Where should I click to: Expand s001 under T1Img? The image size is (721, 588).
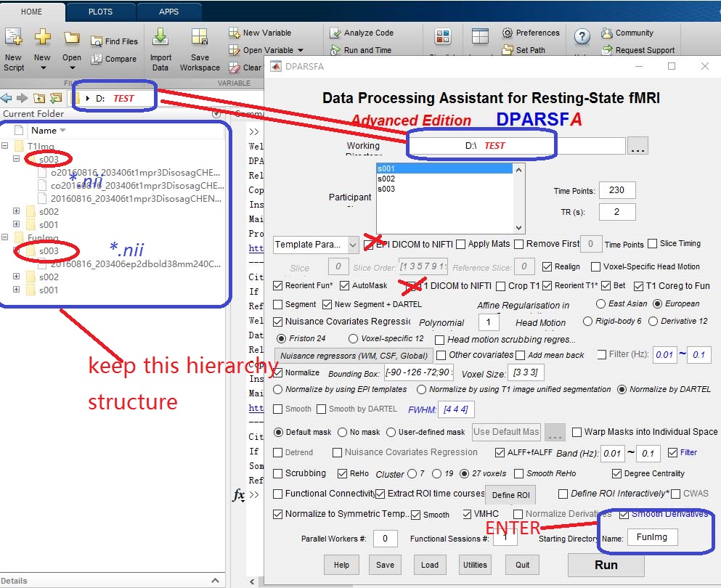16,224
